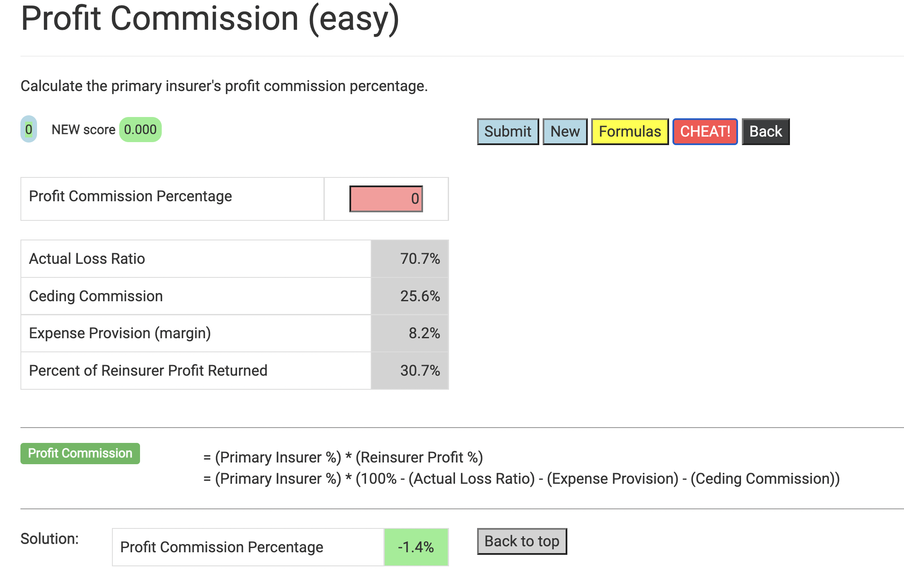Open the yellow Formulas button

(x=629, y=131)
